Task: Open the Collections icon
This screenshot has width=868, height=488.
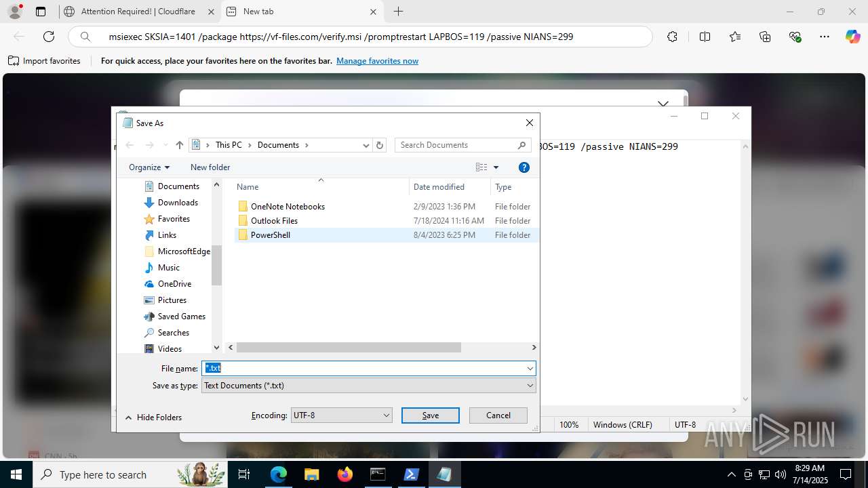Action: click(766, 37)
